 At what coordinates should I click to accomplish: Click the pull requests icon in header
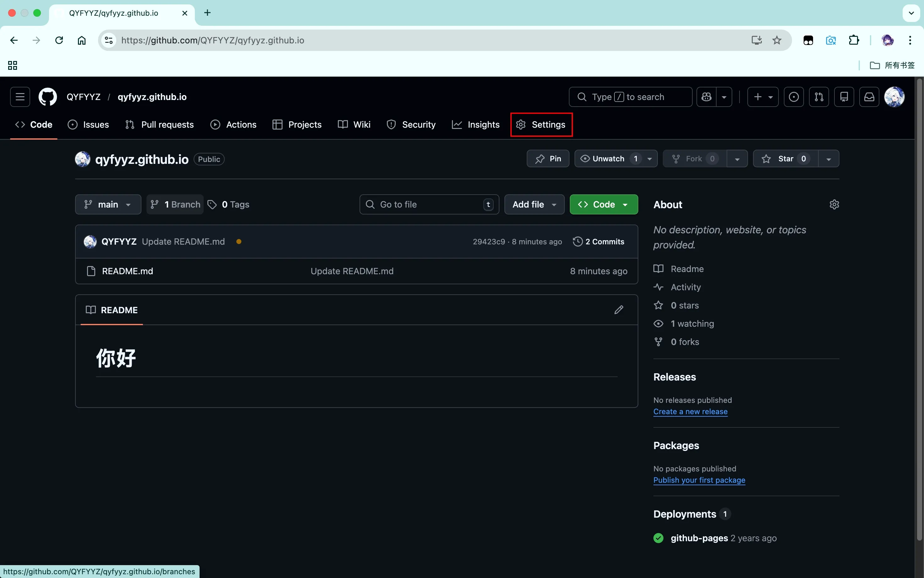[x=819, y=97]
